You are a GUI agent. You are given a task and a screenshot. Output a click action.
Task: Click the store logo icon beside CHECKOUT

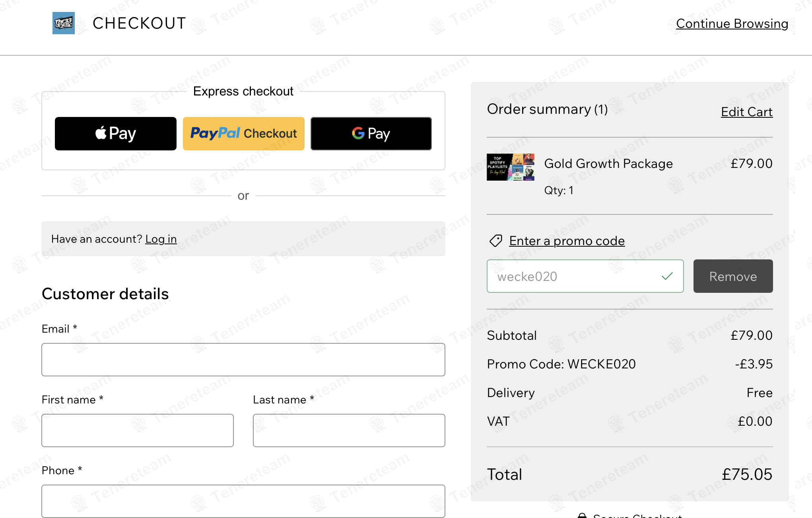click(x=64, y=23)
